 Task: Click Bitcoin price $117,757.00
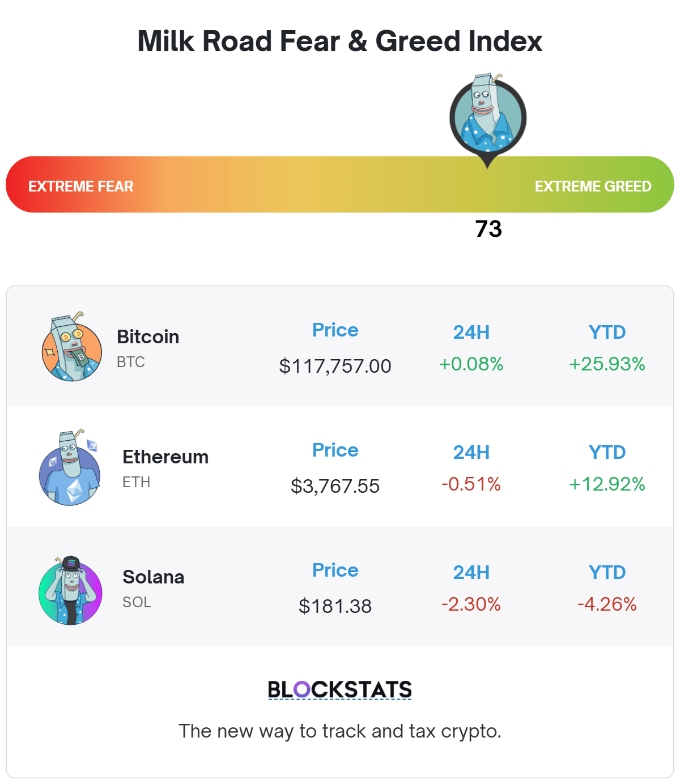click(x=335, y=366)
